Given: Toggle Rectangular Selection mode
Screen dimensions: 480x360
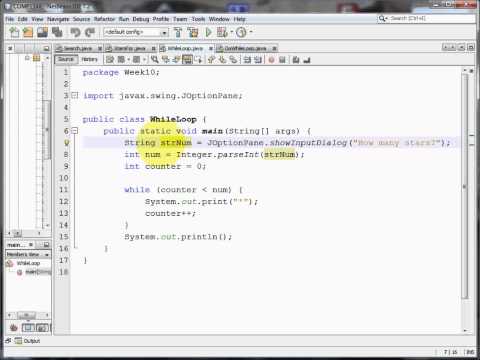Looking at the screenshot, I should 198,60.
